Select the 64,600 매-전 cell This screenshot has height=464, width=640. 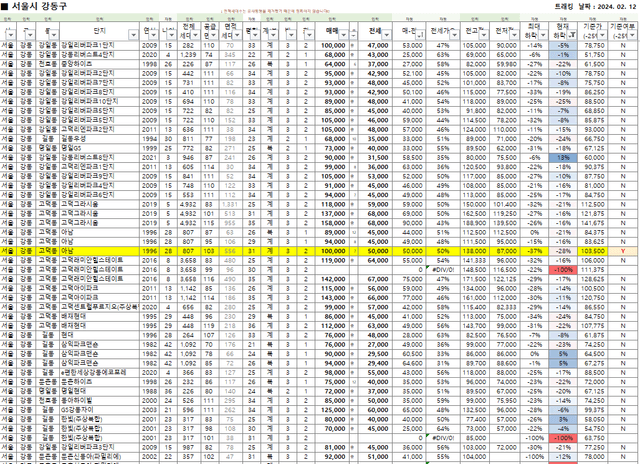click(x=409, y=363)
